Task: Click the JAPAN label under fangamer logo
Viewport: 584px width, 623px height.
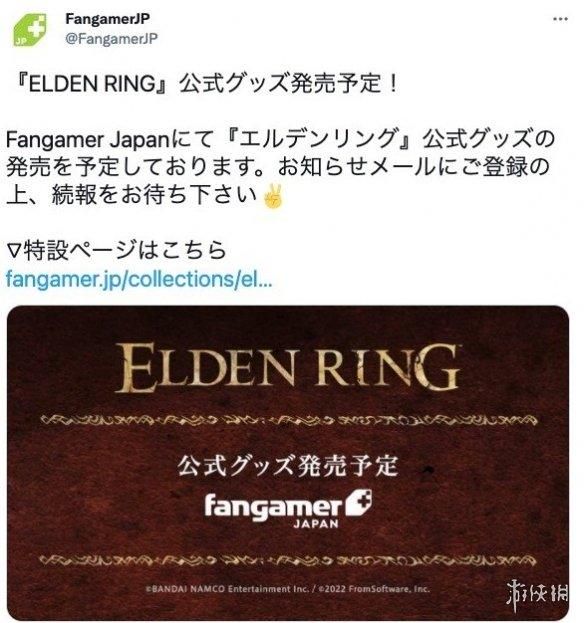Action: pos(316,524)
